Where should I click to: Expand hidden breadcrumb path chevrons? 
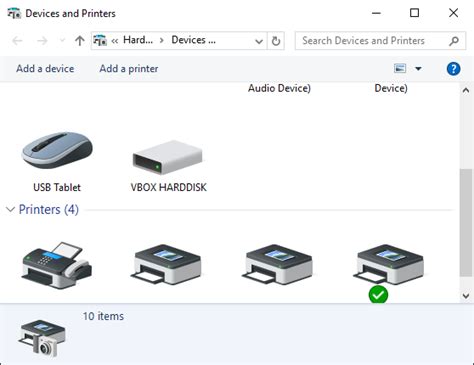[x=115, y=41]
